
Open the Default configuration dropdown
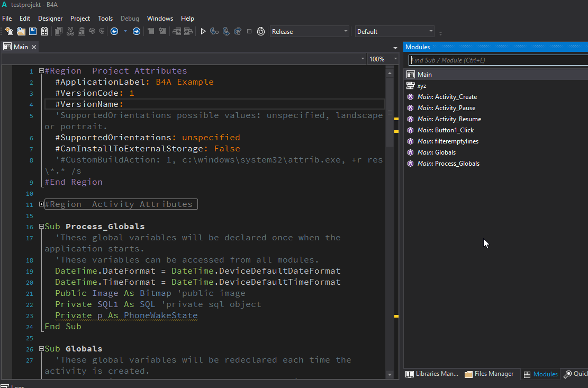(x=394, y=32)
